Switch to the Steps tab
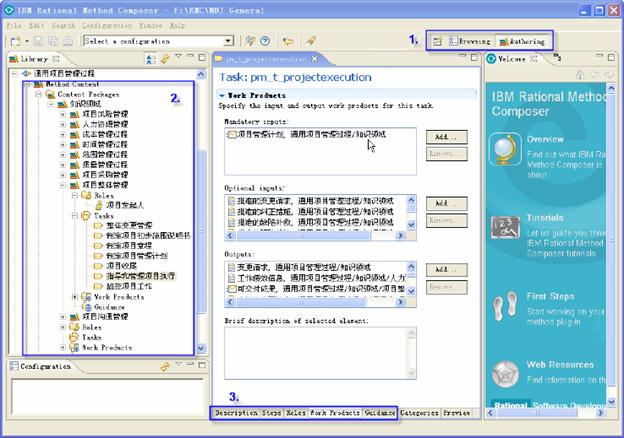The image size is (624, 438). [x=271, y=413]
